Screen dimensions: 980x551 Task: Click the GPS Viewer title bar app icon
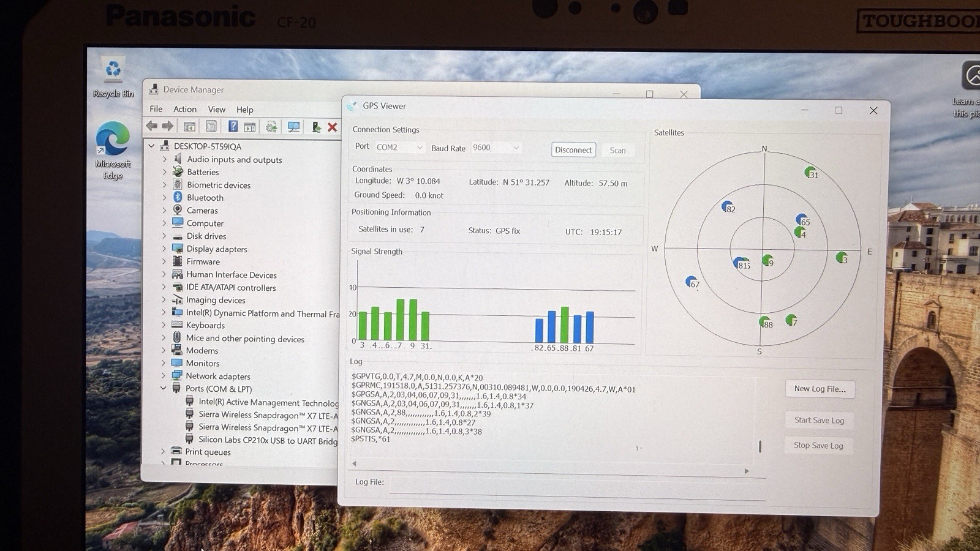coord(352,106)
